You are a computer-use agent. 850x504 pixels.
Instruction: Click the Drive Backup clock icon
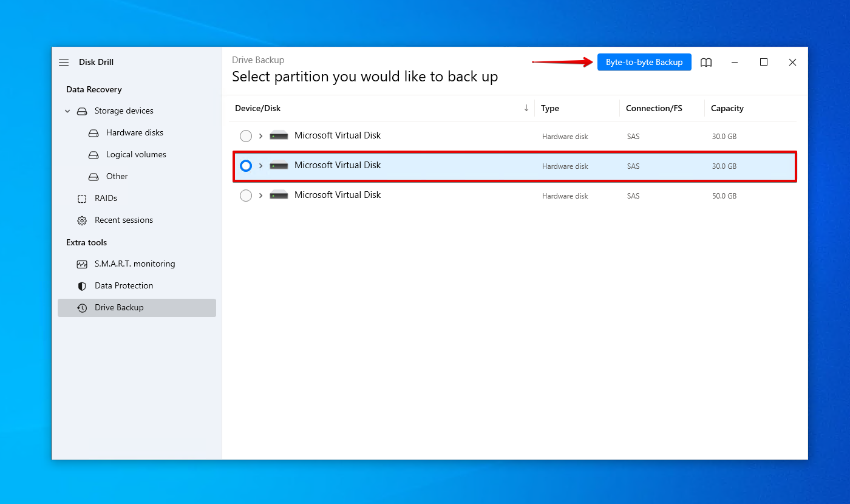82,308
